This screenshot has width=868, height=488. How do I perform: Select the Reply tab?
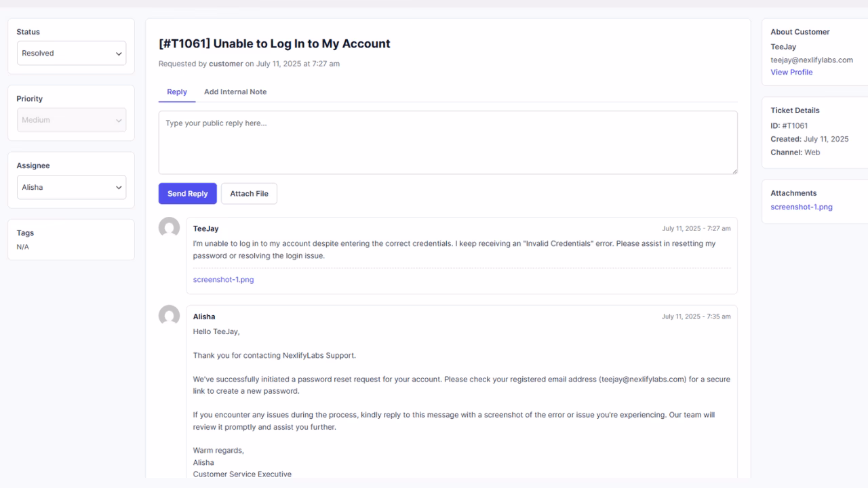click(176, 91)
